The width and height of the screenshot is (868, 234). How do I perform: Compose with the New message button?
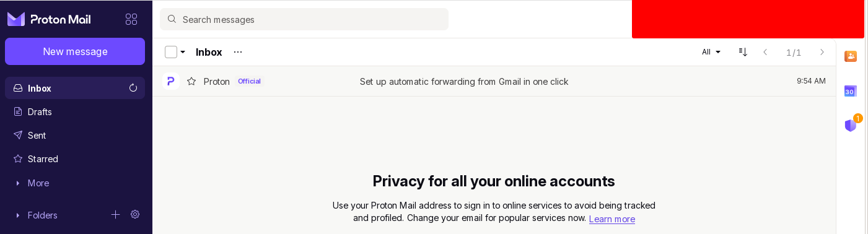[x=75, y=51]
